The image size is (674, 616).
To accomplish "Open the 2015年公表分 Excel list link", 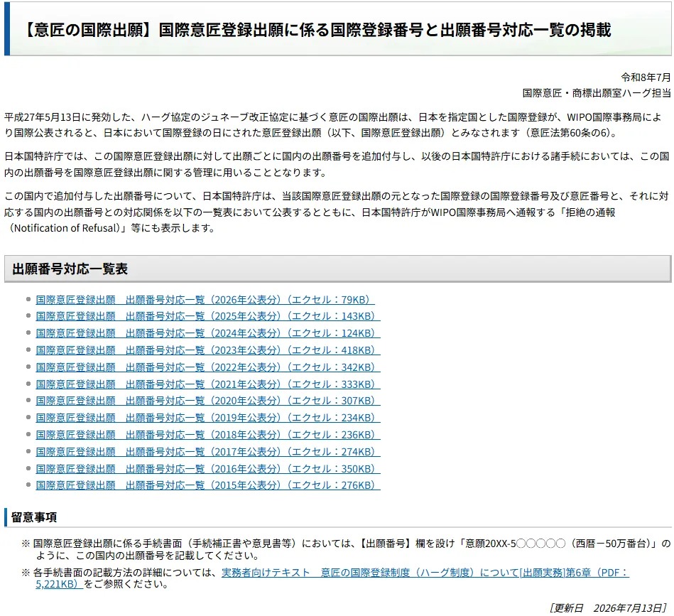I will tap(208, 485).
